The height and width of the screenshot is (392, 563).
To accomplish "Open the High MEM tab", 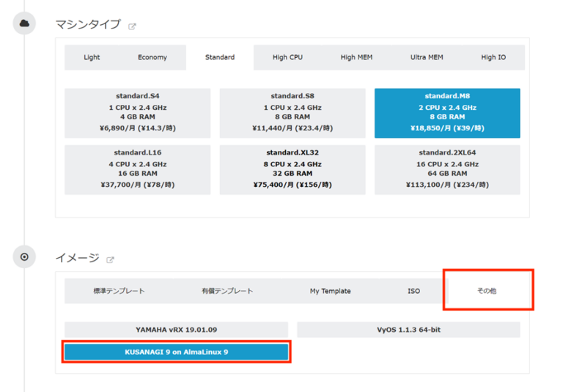I will [x=356, y=57].
